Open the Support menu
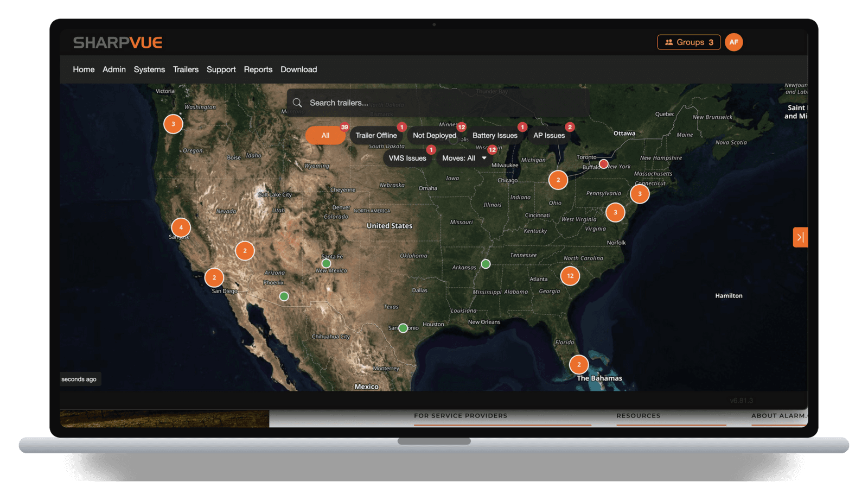 pos(221,69)
